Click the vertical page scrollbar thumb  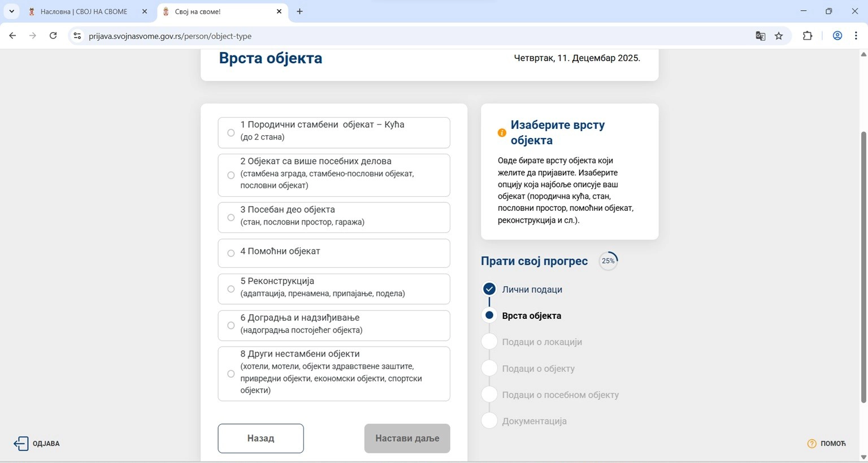click(x=863, y=267)
